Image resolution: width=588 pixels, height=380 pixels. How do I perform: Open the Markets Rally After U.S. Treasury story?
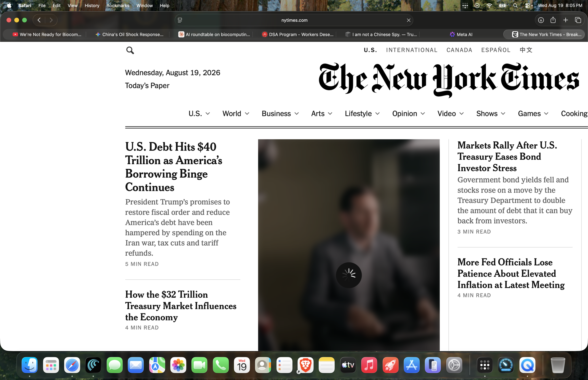[507, 157]
